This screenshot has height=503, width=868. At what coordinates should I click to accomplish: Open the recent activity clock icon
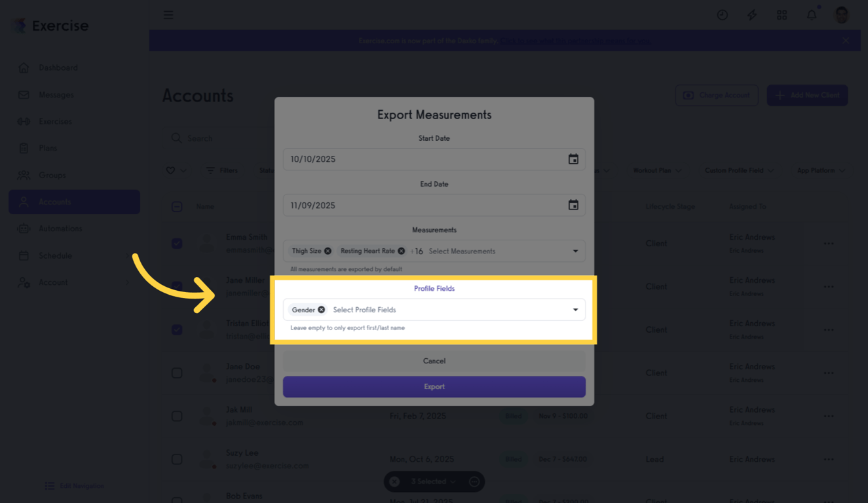coord(722,14)
